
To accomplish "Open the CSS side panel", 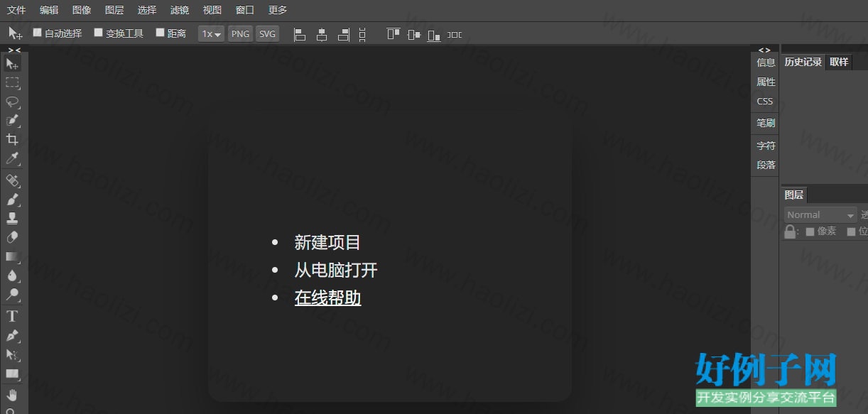I will (x=765, y=101).
